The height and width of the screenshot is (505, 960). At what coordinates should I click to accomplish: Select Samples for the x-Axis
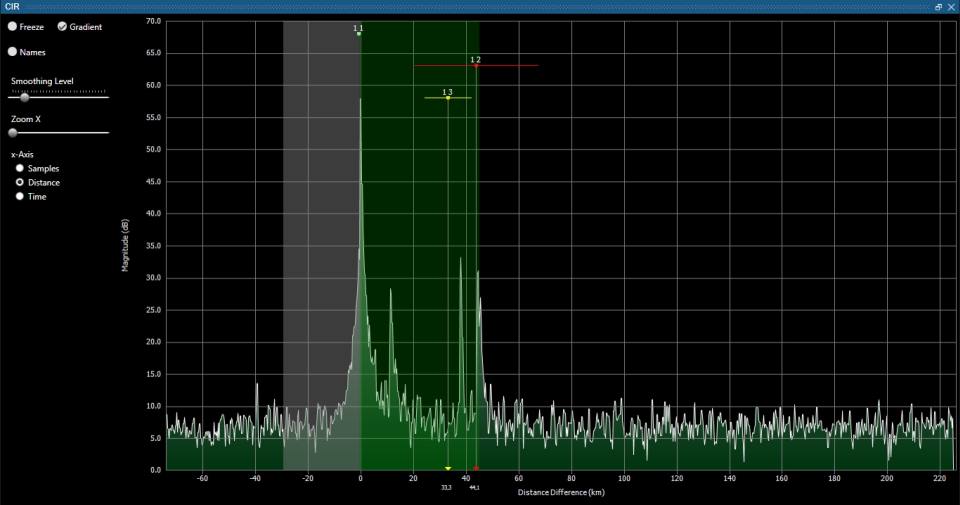20,168
